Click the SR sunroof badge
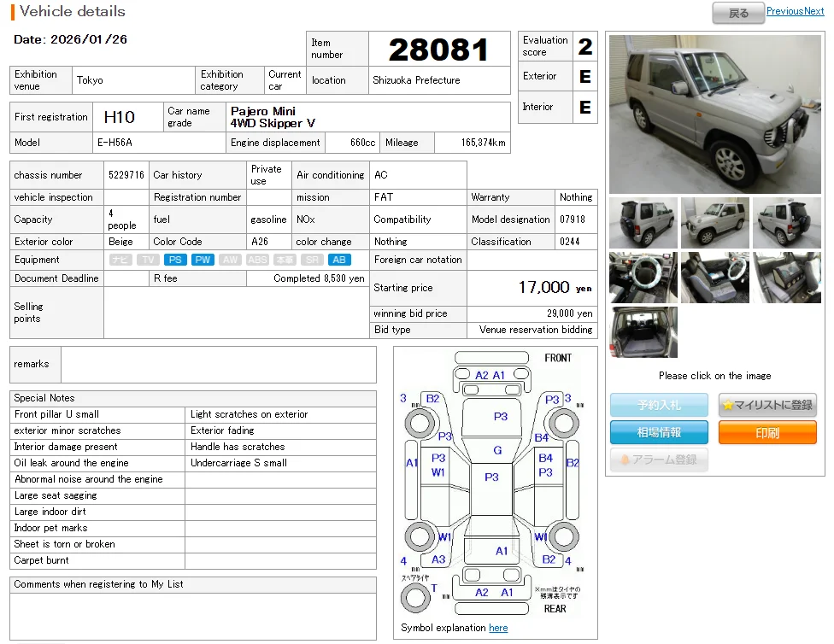This screenshot has width=834, height=644. 312,260
